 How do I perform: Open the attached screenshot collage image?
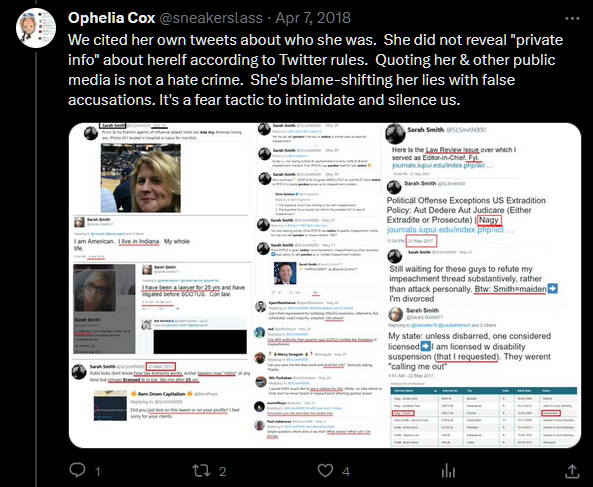(325, 285)
